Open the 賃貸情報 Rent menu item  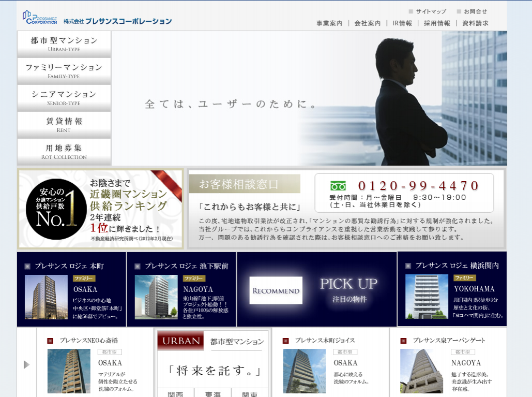tap(64, 125)
